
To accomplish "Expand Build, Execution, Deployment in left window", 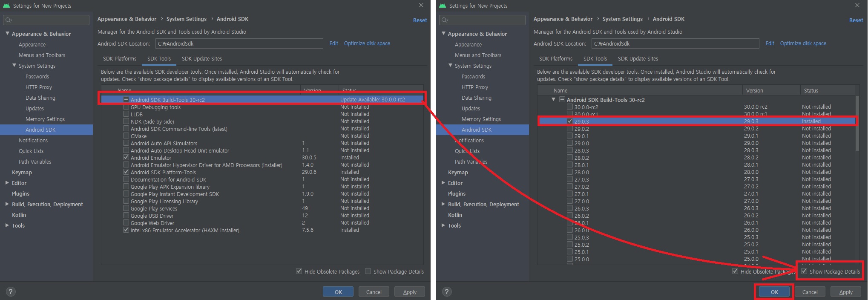I will [7, 204].
